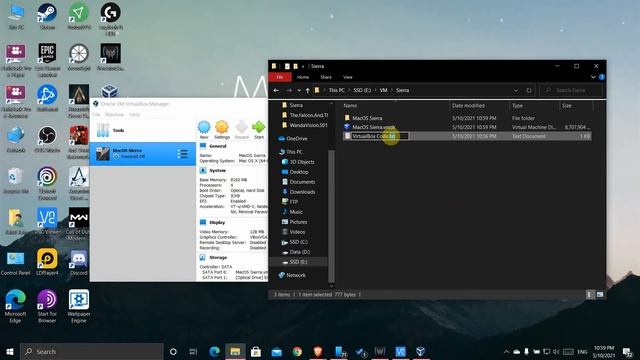Select OneDrive in the navigation pane
Viewport: 640px width, 360px height.
click(297, 139)
